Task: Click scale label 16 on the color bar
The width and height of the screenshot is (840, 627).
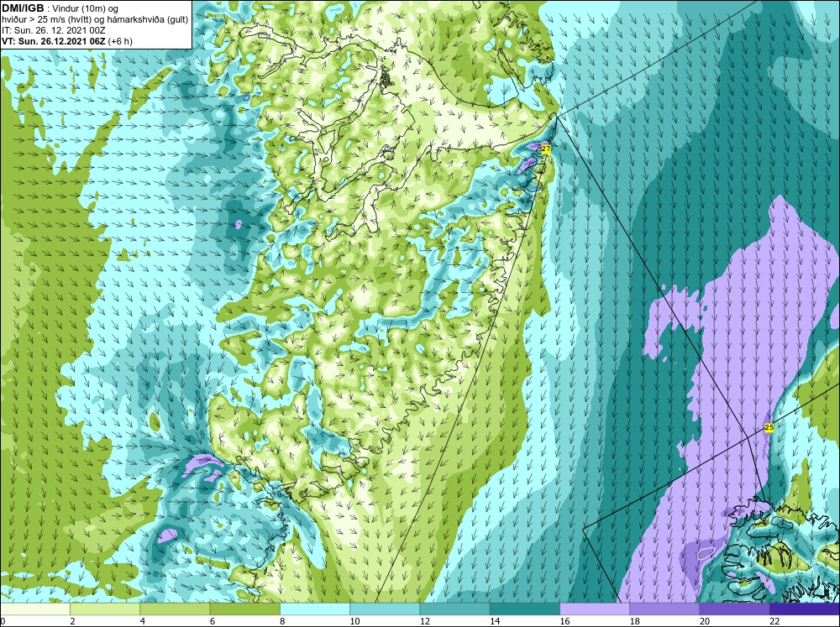Action: click(564, 621)
